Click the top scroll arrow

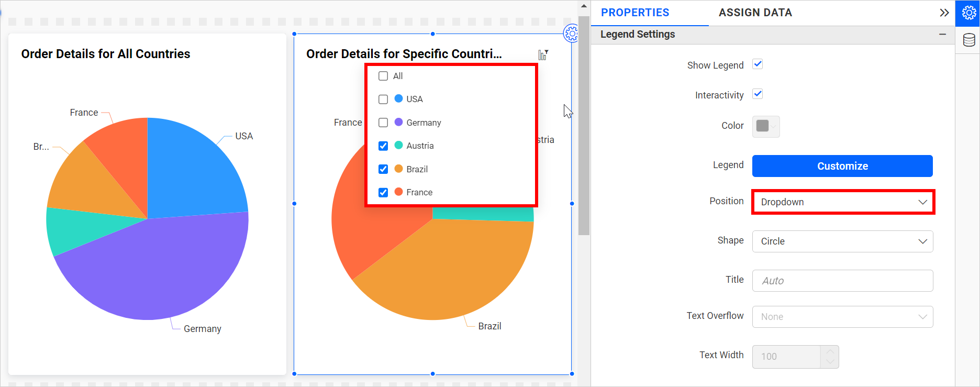point(584,6)
